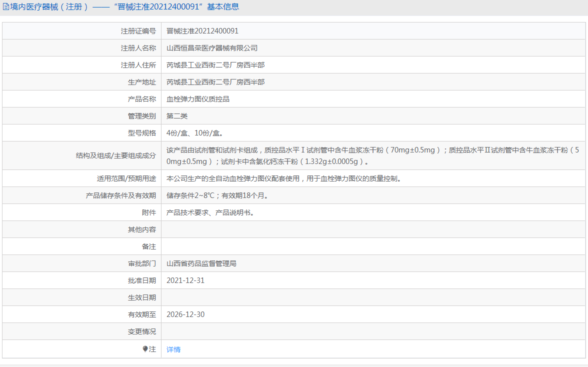Image resolution: width=588 pixels, height=367 pixels.
Task: Select product name 血栓弹力图仪质控品
Action: (198, 99)
